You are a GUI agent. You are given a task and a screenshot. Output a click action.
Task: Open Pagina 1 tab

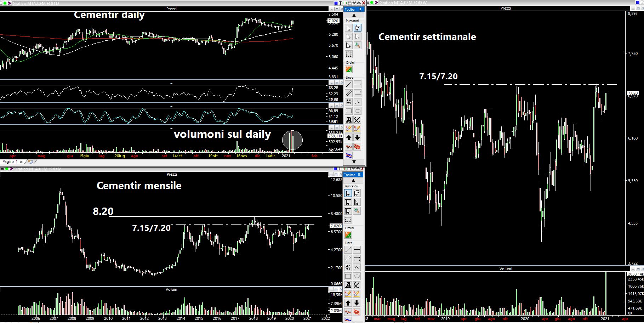coord(10,162)
